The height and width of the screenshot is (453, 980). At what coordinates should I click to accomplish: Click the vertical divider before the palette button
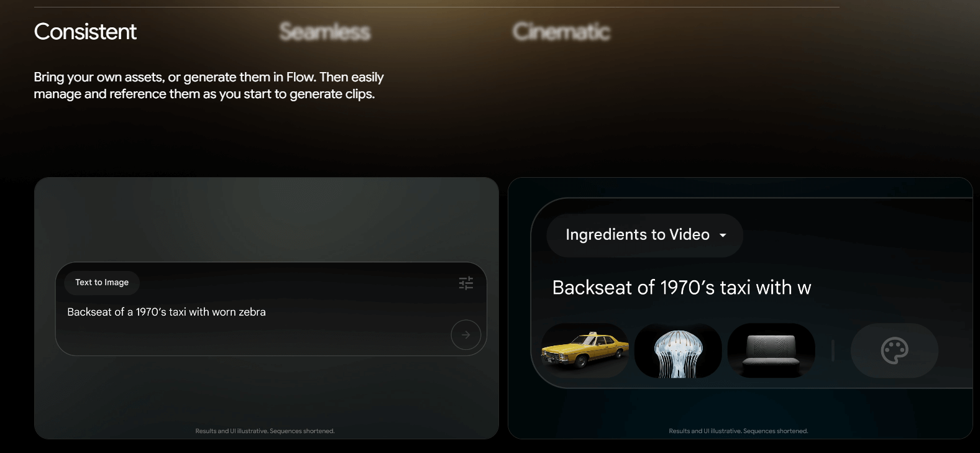[833, 351]
